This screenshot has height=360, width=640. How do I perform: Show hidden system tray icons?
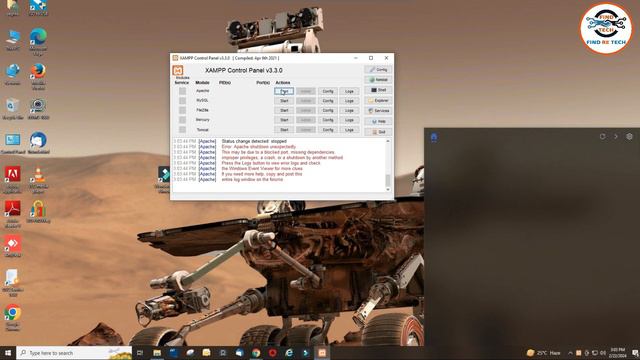[570, 353]
